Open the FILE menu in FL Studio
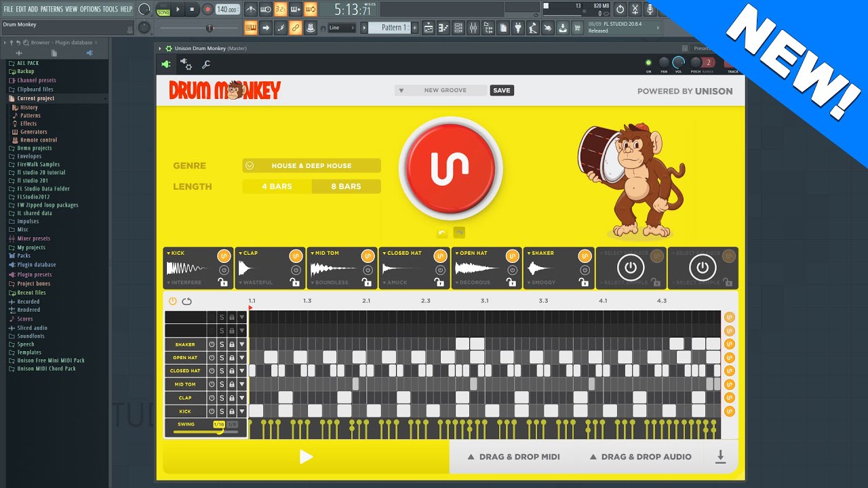 [8, 9]
